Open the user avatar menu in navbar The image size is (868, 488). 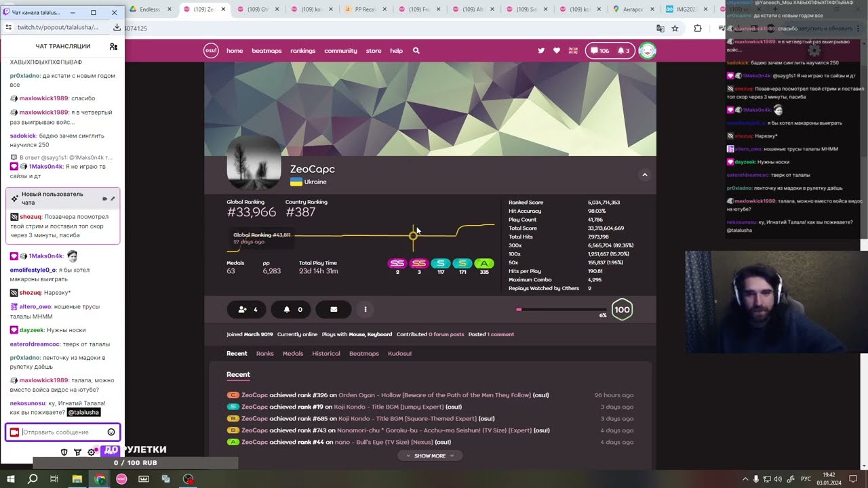648,51
